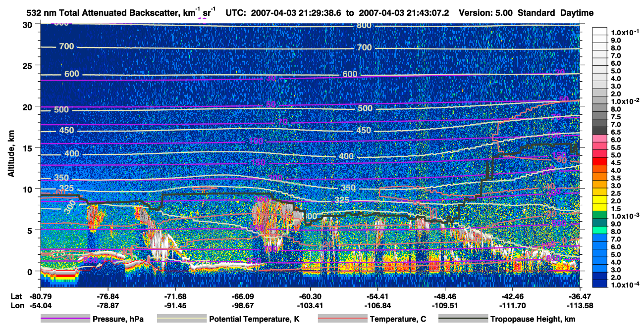
Task: Click the 'Lat' row label
Action: point(16,297)
